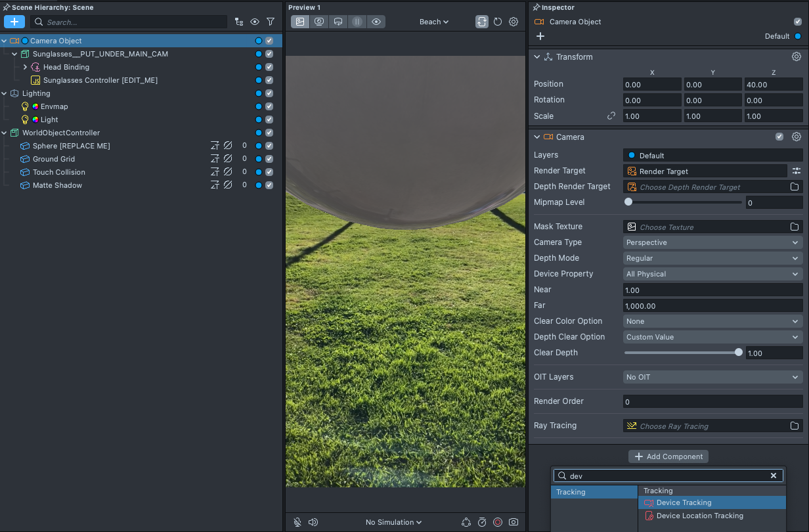Take snapshot with the camera icon in Preview
Viewport: 809px width, 532px height.
coord(514,522)
